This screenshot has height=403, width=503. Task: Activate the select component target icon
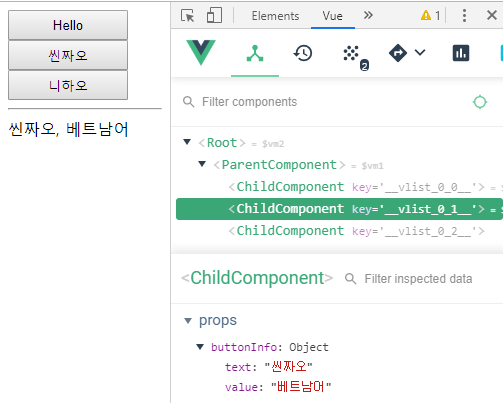point(480,102)
